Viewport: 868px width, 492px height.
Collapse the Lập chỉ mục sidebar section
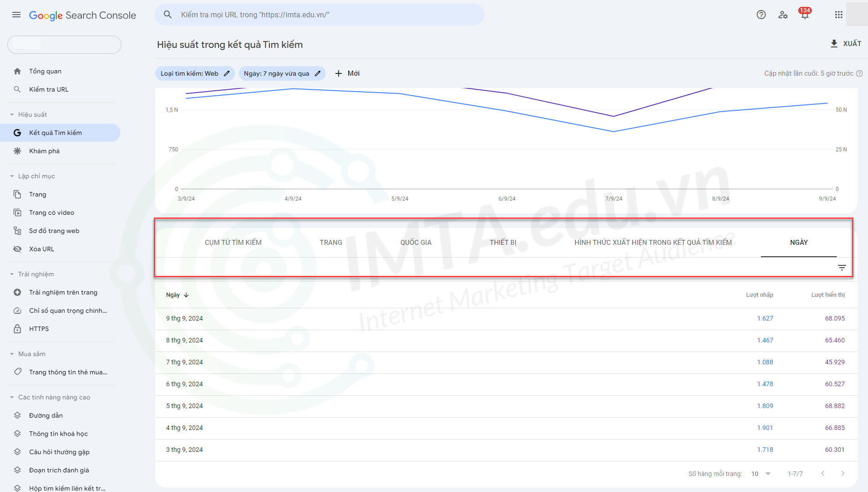[x=12, y=176]
